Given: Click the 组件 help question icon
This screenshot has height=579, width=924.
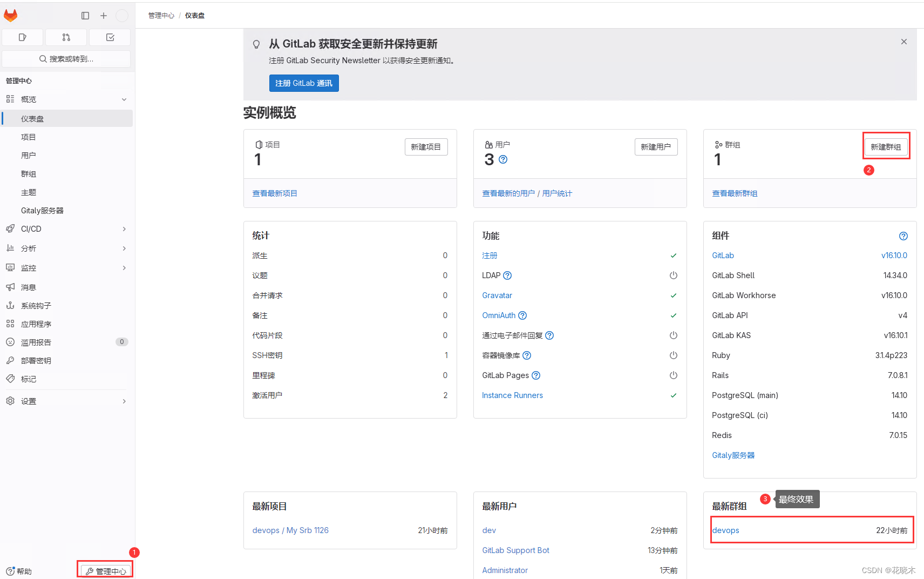Looking at the screenshot, I should click(903, 236).
